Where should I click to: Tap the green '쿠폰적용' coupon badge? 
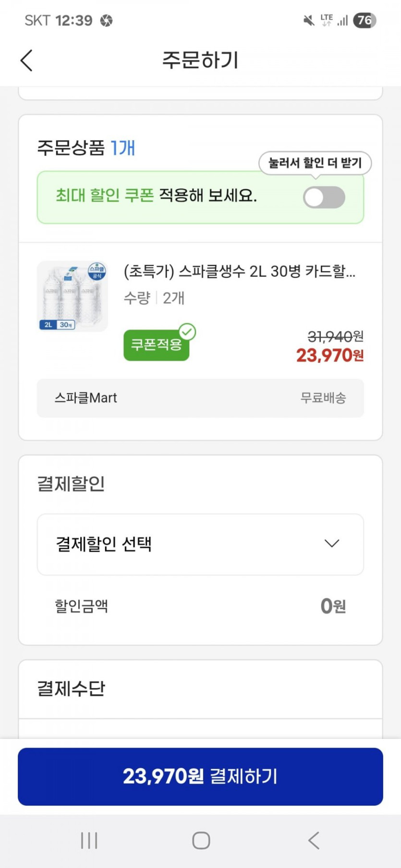point(156,345)
